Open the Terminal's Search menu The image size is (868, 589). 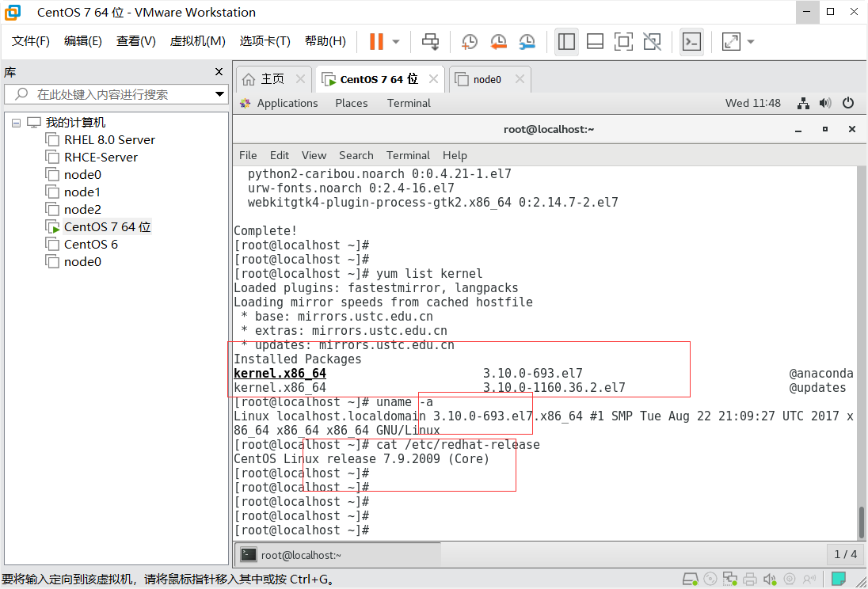pyautogui.click(x=356, y=155)
